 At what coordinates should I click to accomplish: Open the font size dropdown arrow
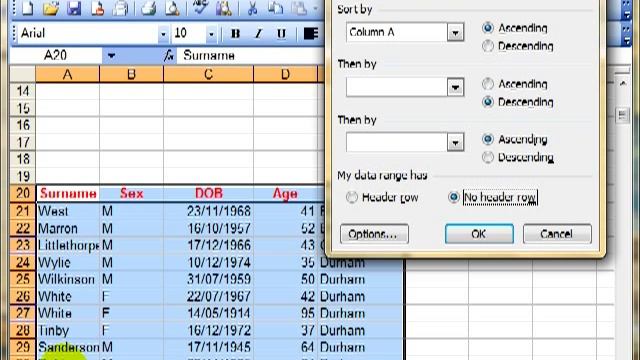(x=211, y=33)
